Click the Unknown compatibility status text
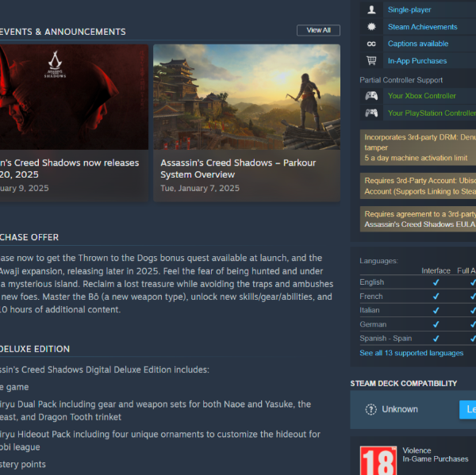The image size is (476, 475). click(400, 409)
